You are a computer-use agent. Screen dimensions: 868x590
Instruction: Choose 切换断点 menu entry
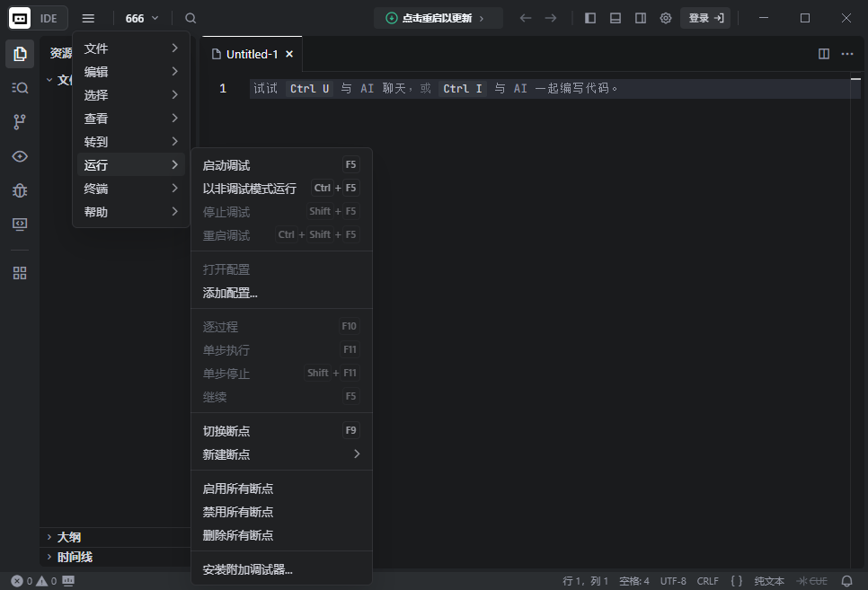pos(281,430)
